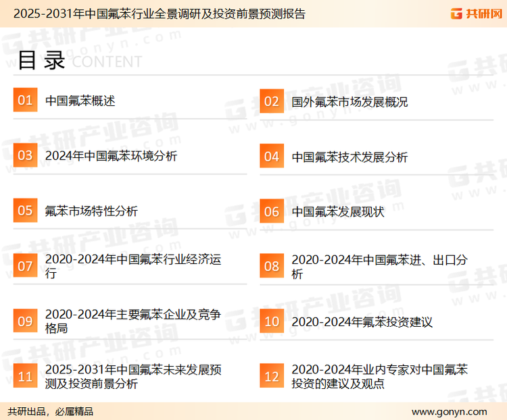507x420 pixels.
Task: Click the orange 07 number badge
Action: click(x=25, y=265)
